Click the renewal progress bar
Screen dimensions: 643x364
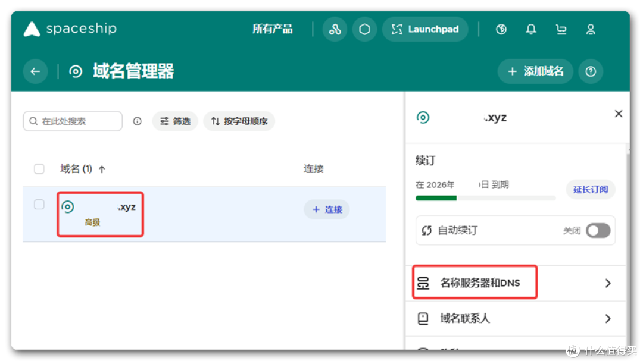[x=486, y=198]
